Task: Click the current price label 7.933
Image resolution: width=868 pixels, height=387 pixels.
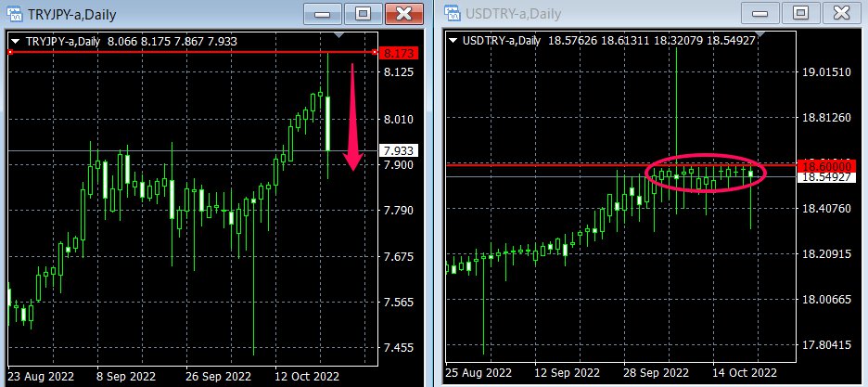Action: [399, 150]
